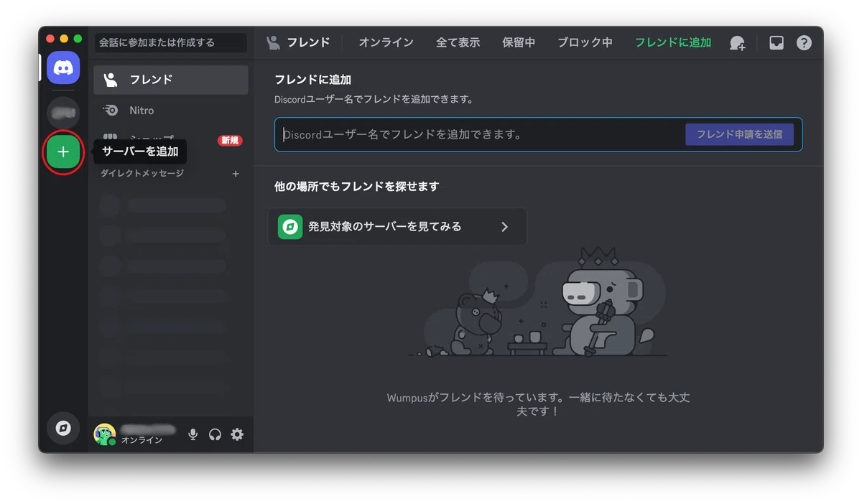The image size is (862, 504).
Task: Click the user avatar in bottom panel
Action: pyautogui.click(x=105, y=434)
